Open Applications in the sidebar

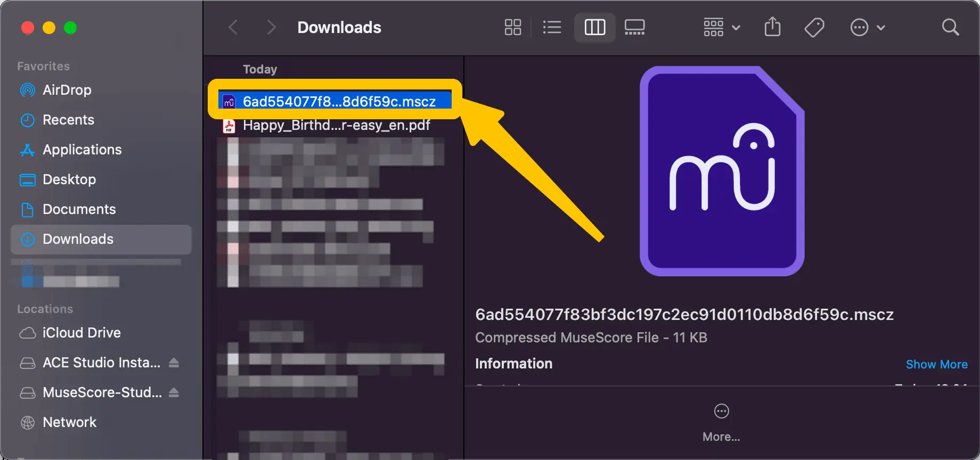(101, 150)
